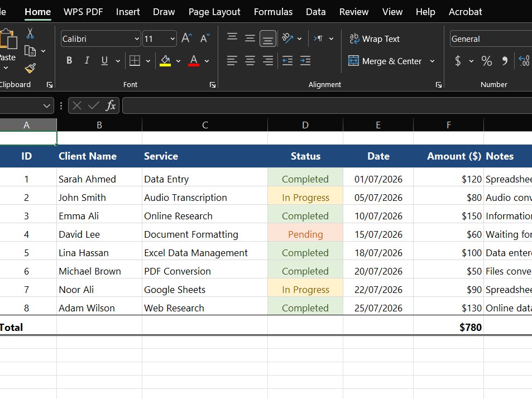Click the text direction icon
The height and width of the screenshot is (399, 532).
pyautogui.click(x=318, y=39)
